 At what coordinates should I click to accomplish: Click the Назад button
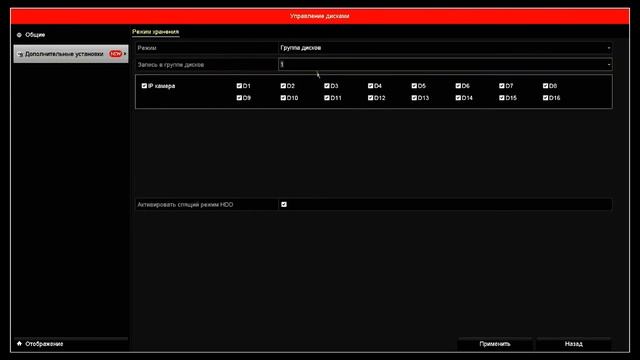573,344
